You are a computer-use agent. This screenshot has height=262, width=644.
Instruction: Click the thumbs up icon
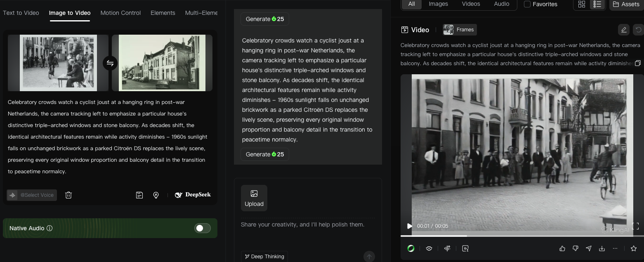coord(562,248)
